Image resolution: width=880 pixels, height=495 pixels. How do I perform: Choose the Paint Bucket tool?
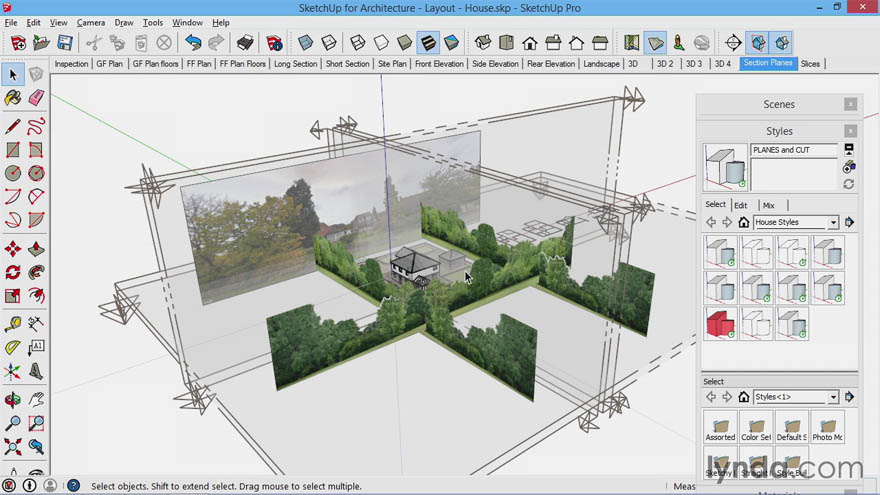pyautogui.click(x=13, y=98)
